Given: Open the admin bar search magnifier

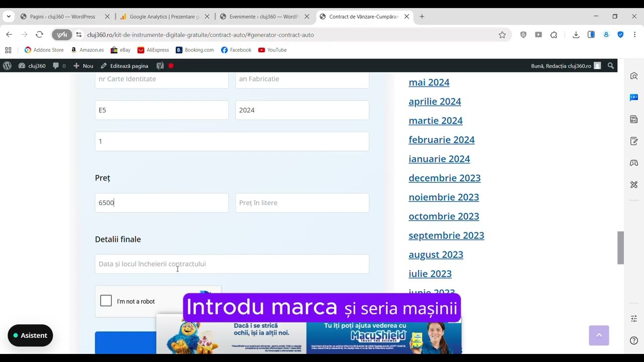Looking at the screenshot, I should [611, 66].
